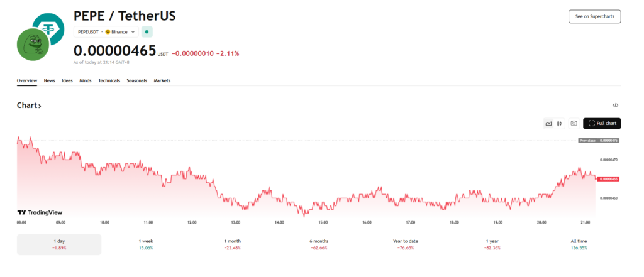Click the green market status dot
The width and height of the screenshot is (644, 277).
click(x=147, y=31)
